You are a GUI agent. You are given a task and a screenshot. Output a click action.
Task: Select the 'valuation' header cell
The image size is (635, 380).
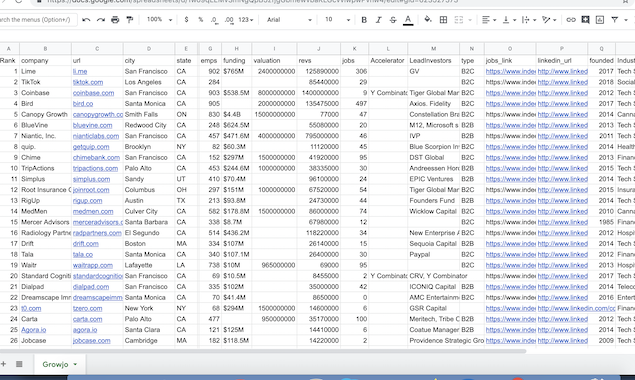point(274,60)
